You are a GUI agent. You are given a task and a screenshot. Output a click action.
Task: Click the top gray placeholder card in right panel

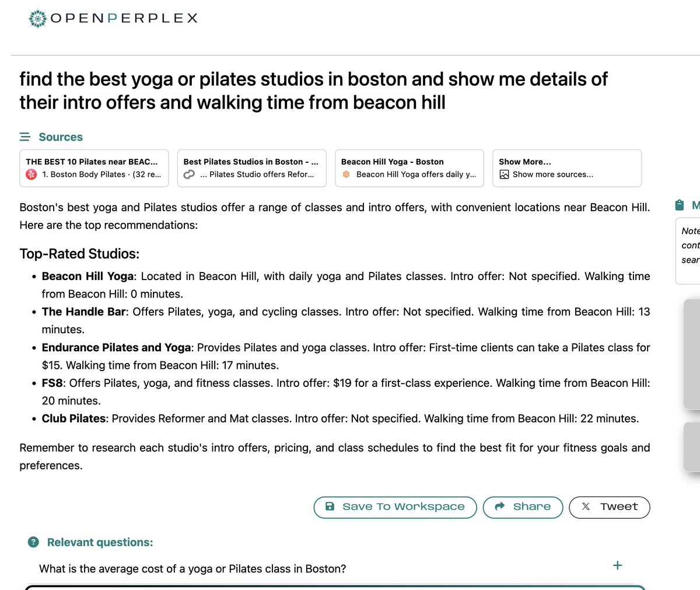[692, 354]
